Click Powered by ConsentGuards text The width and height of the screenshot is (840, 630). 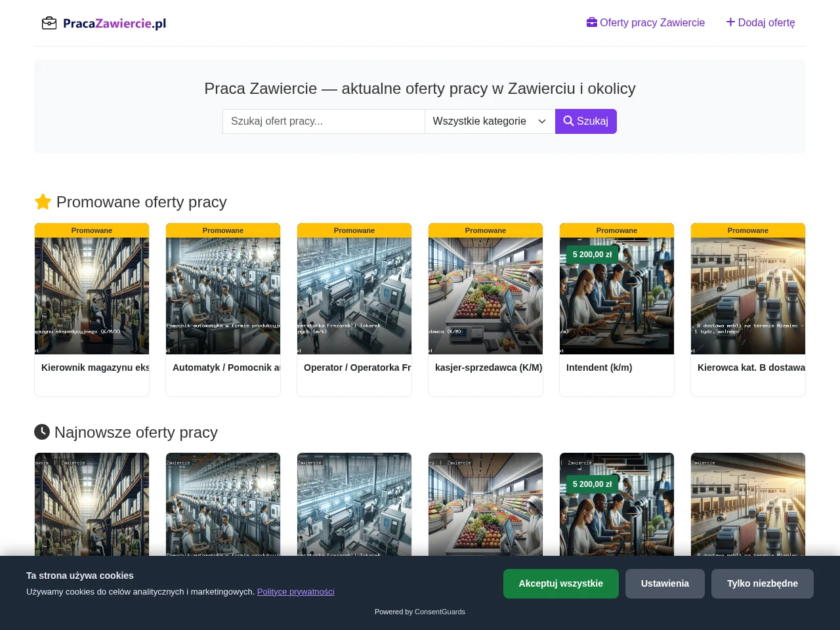tap(420, 612)
